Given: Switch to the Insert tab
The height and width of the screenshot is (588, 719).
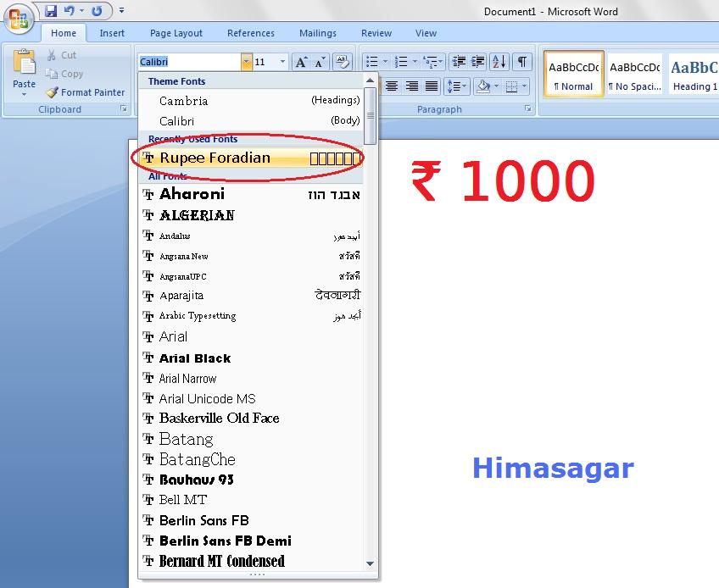Looking at the screenshot, I should [112, 33].
